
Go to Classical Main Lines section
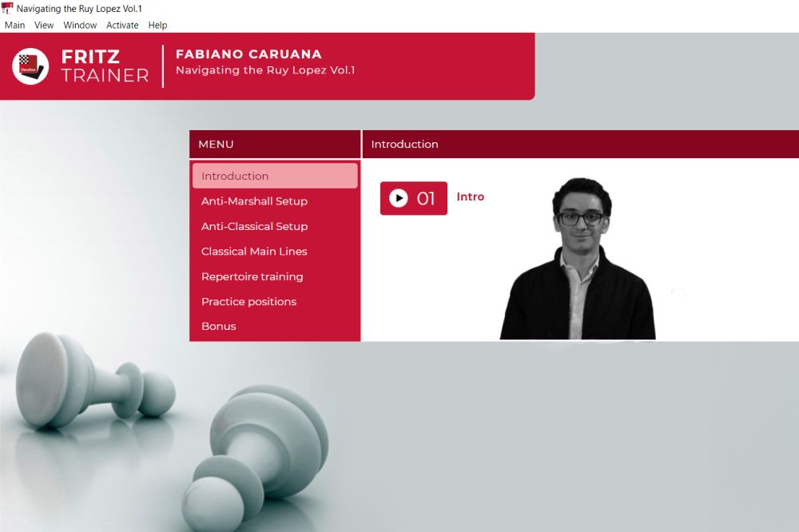coord(275,251)
